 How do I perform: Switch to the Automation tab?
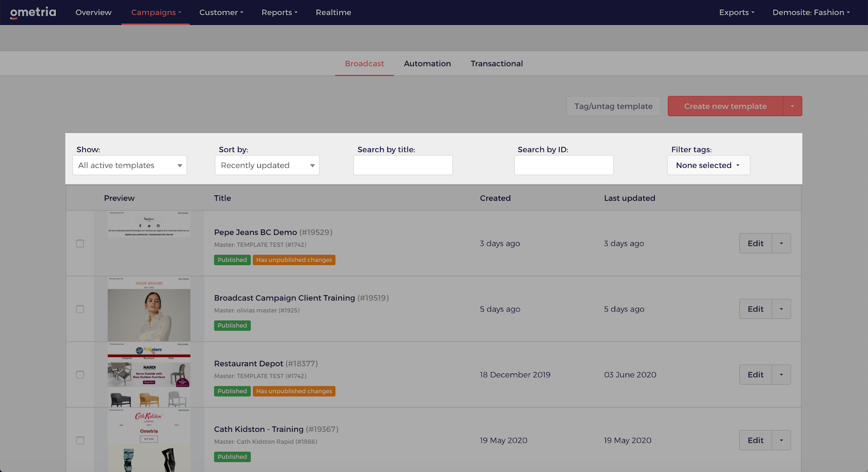(427, 63)
